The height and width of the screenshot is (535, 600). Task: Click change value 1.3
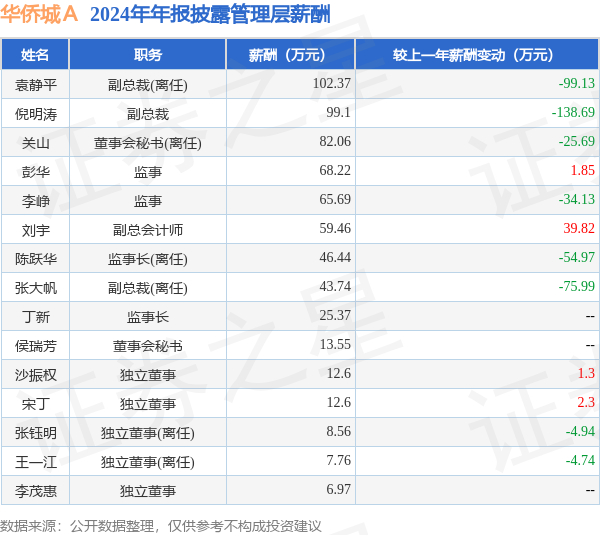pos(586,374)
